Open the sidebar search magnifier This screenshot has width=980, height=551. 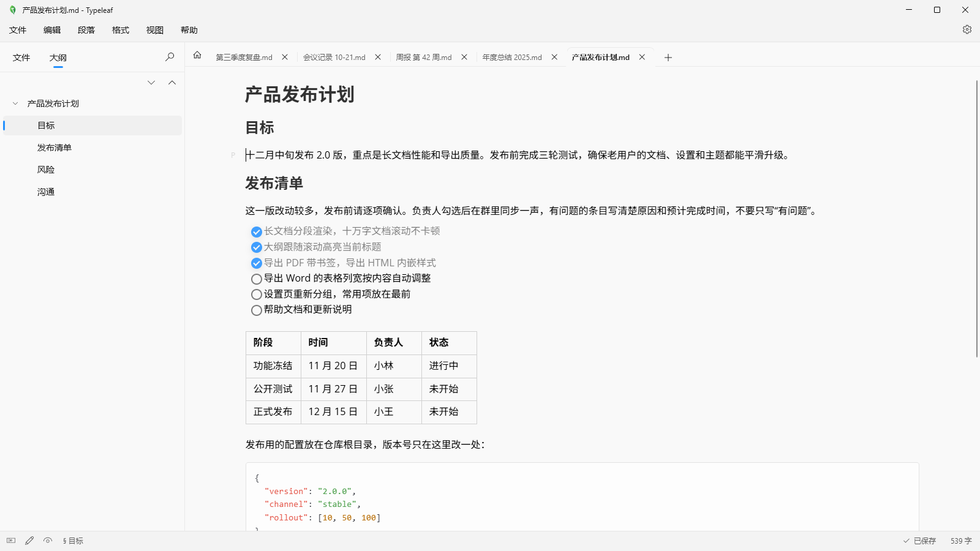coord(170,57)
